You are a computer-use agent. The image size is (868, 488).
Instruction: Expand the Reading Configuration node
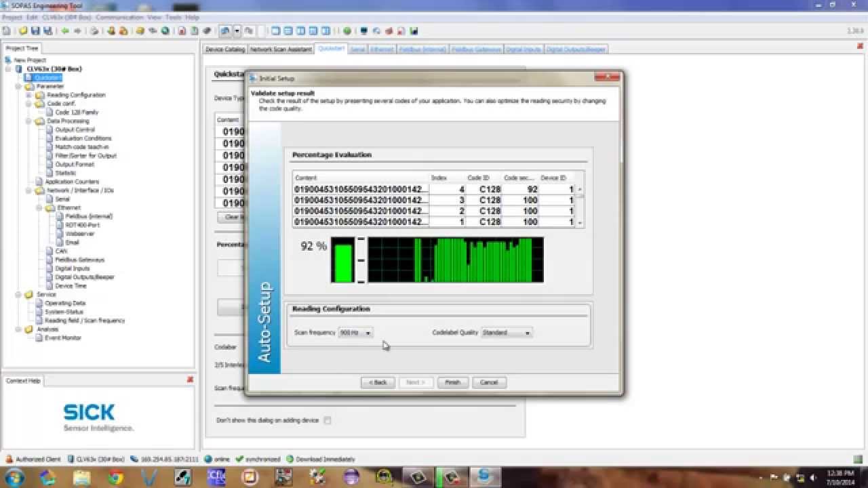[28, 95]
